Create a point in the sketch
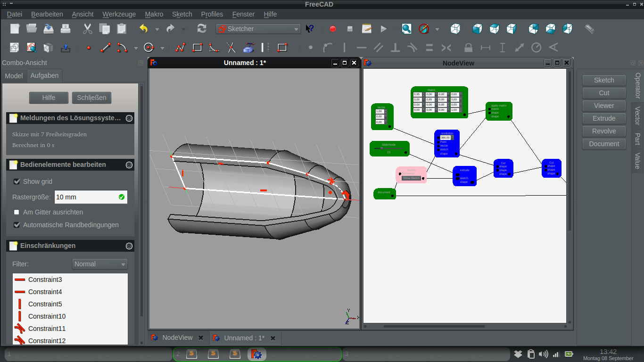Screen dimensions: 644x362 click(89, 48)
